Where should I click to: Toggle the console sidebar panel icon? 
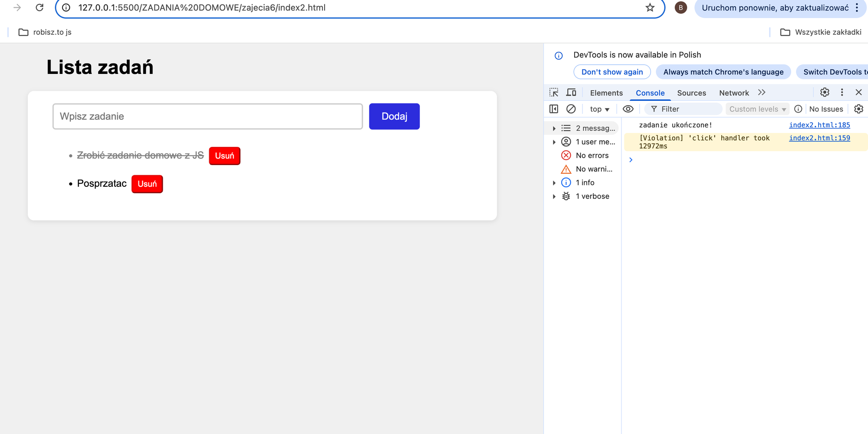pos(554,109)
